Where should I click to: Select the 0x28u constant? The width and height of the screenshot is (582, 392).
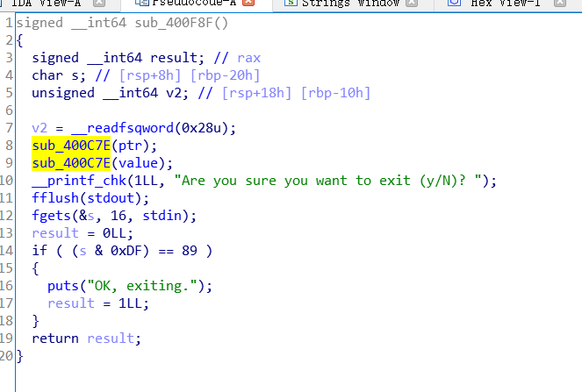(201, 128)
